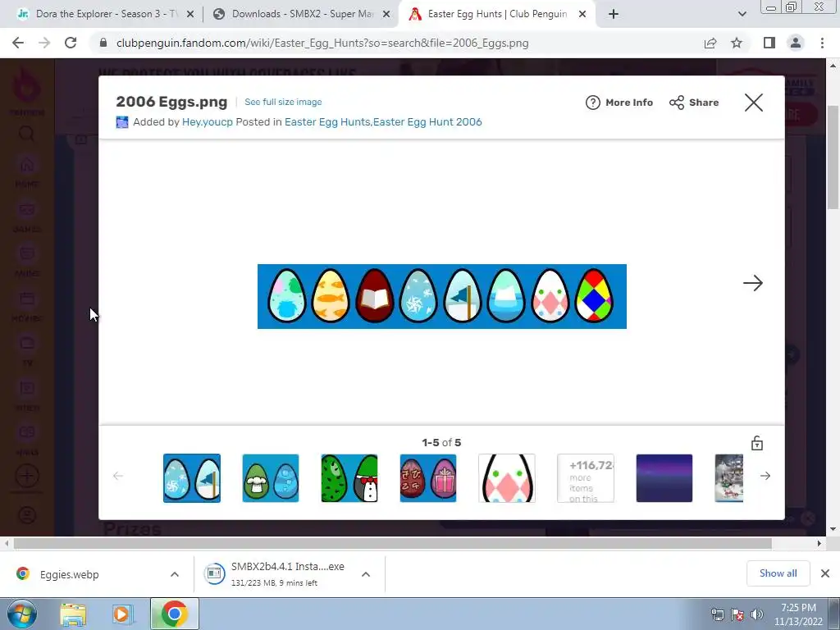This screenshot has width=840, height=630.
Task: Click the Hey.youcp avatar icon
Action: (x=122, y=122)
